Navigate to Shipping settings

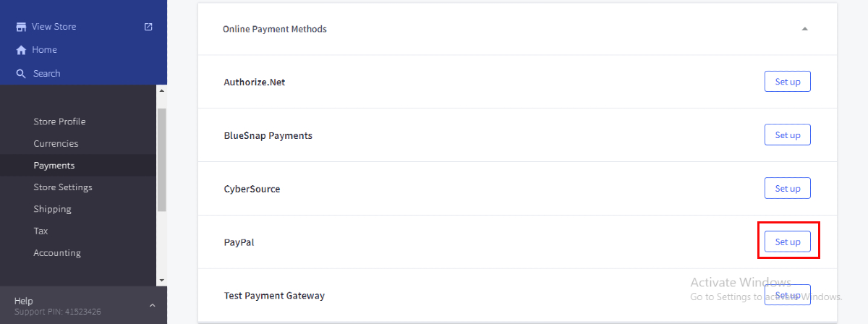click(52, 209)
